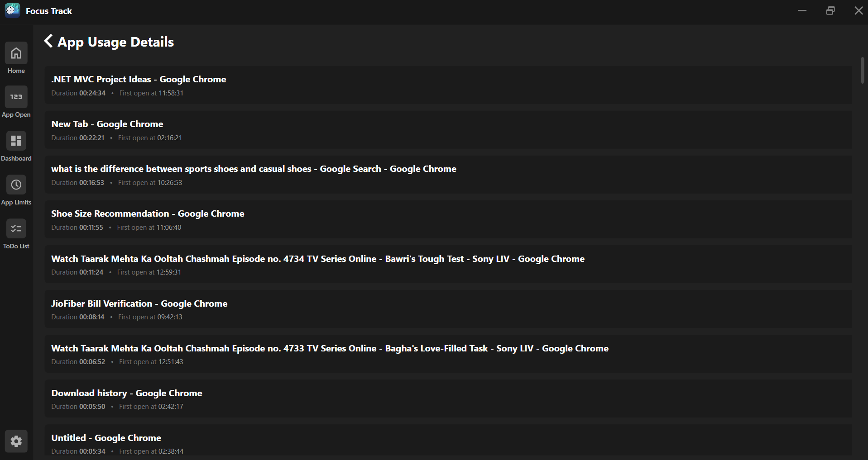Open the Dashboard grid icon
868x460 pixels.
[16, 141]
